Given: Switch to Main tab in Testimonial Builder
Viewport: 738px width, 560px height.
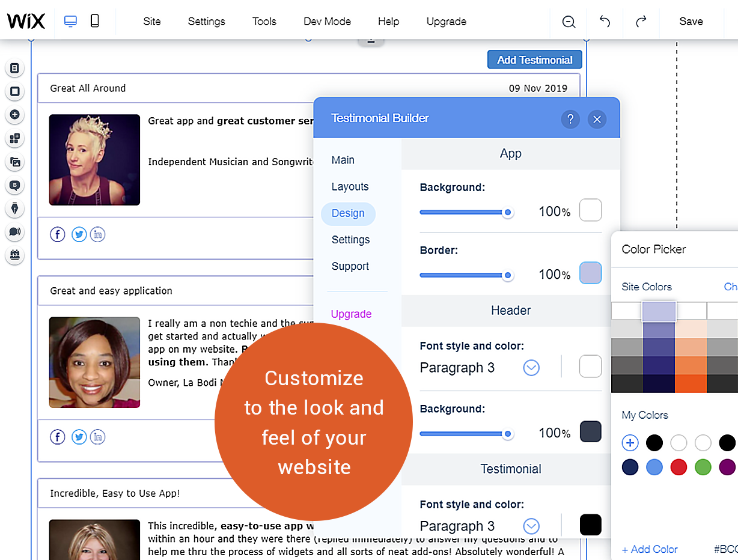Looking at the screenshot, I should point(343,160).
